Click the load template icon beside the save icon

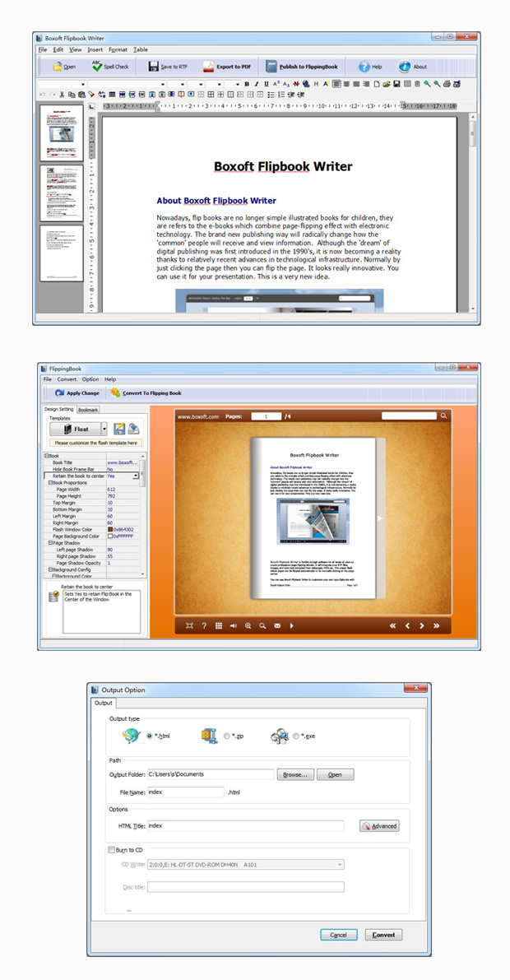pos(133,430)
